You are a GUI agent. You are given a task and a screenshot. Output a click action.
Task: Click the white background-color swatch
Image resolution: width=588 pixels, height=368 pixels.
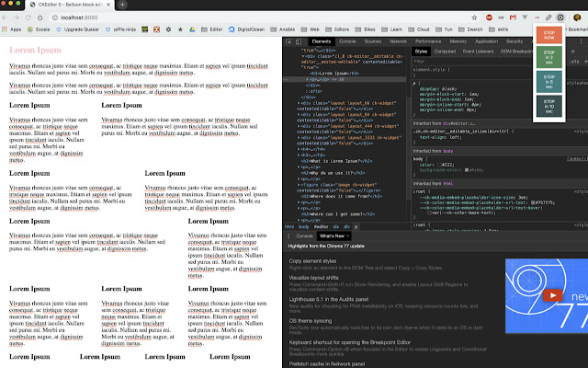[467, 169]
